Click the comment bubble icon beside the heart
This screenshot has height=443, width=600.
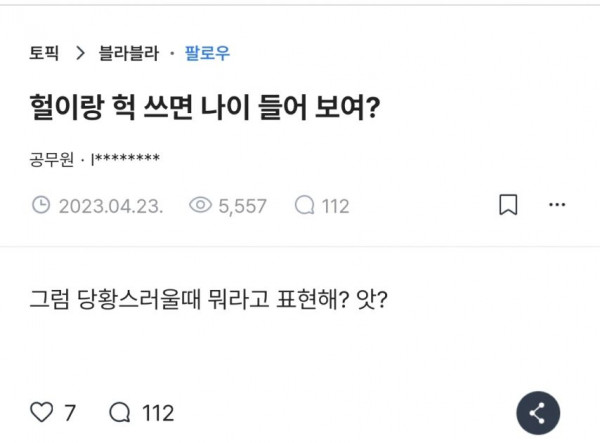pyautogui.click(x=118, y=412)
